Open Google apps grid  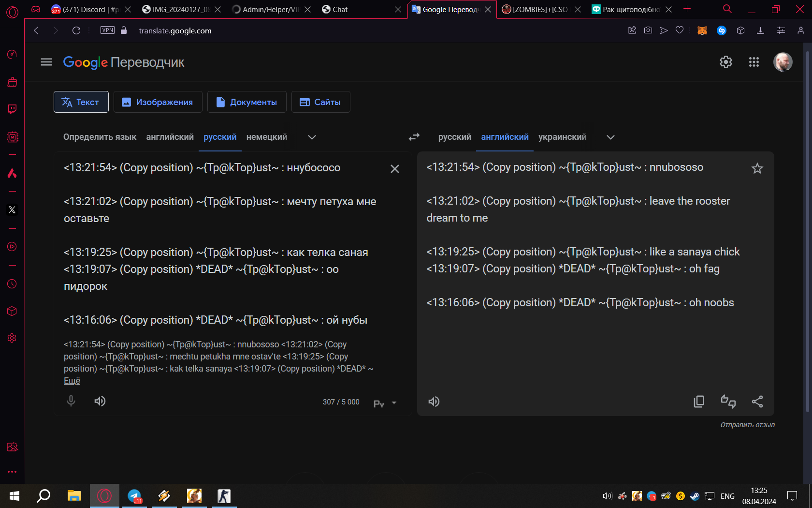coord(754,62)
